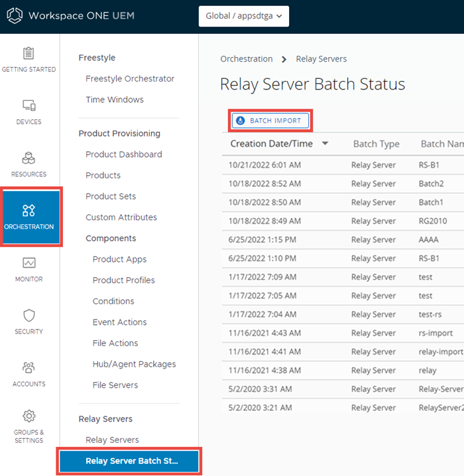The image size is (464, 476).
Task: Click batch name relay-import
Action: point(441,352)
